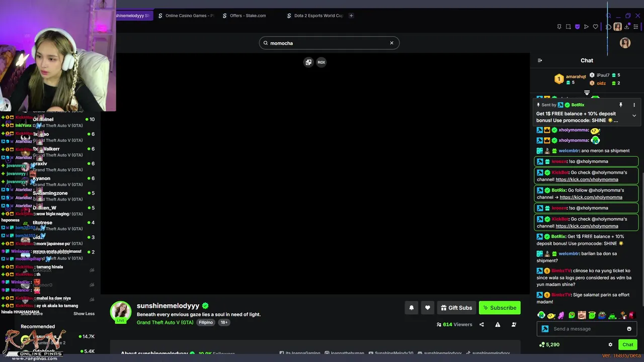Click BimbzTV username in ticket message
Viewport: 644px width, 362px height.
tap(561, 270)
